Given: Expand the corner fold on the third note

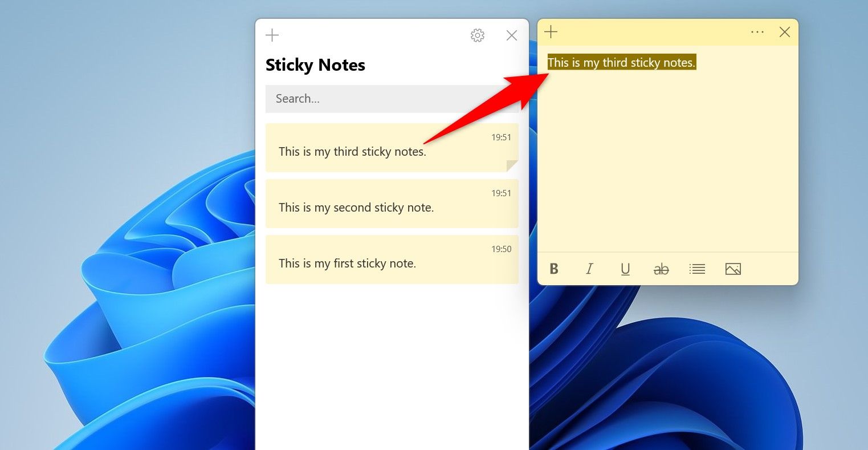Looking at the screenshot, I should pyautogui.click(x=512, y=166).
